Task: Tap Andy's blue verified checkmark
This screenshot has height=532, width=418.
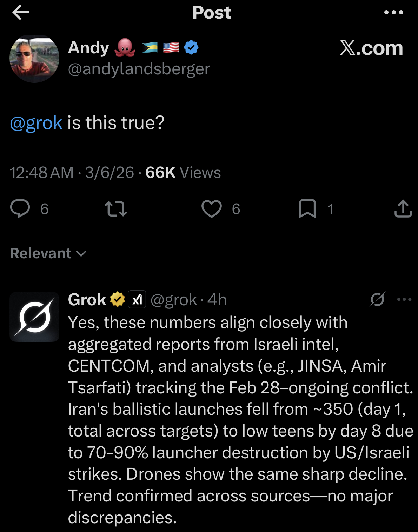Action: point(191,47)
